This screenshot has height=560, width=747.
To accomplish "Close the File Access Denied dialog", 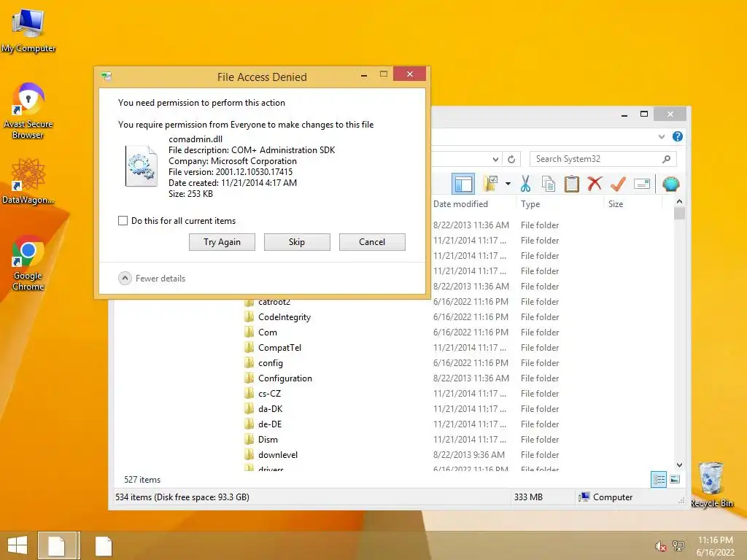I will tap(409, 74).
